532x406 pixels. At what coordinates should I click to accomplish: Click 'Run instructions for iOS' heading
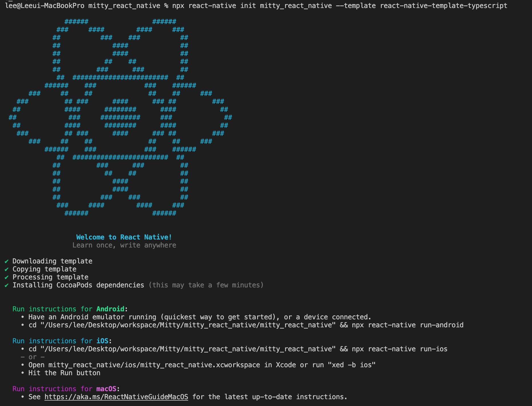click(62, 341)
